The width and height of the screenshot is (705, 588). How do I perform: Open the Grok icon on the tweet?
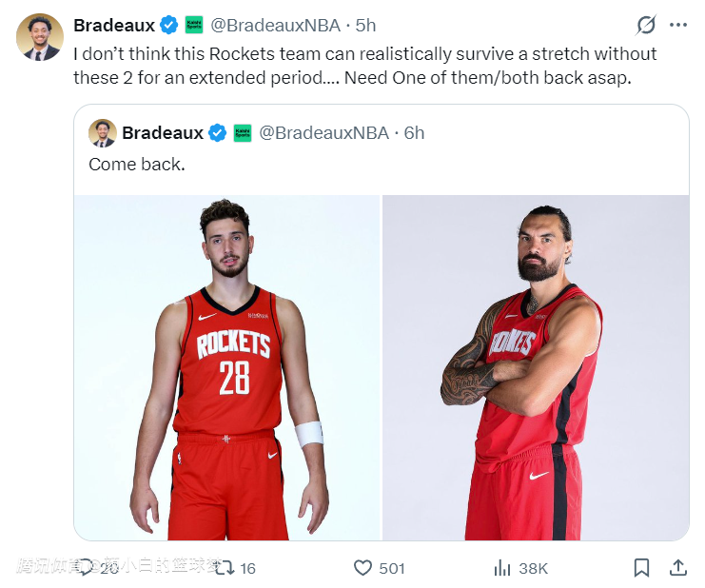[646, 25]
